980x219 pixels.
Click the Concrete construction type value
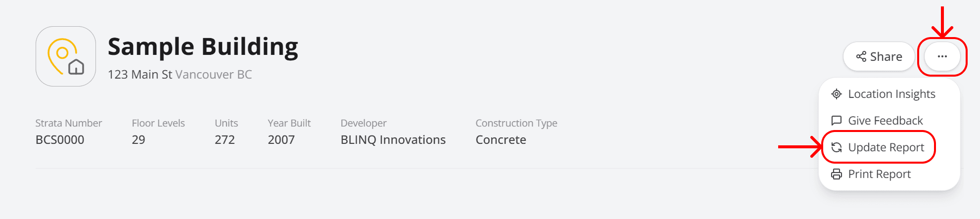click(x=501, y=140)
